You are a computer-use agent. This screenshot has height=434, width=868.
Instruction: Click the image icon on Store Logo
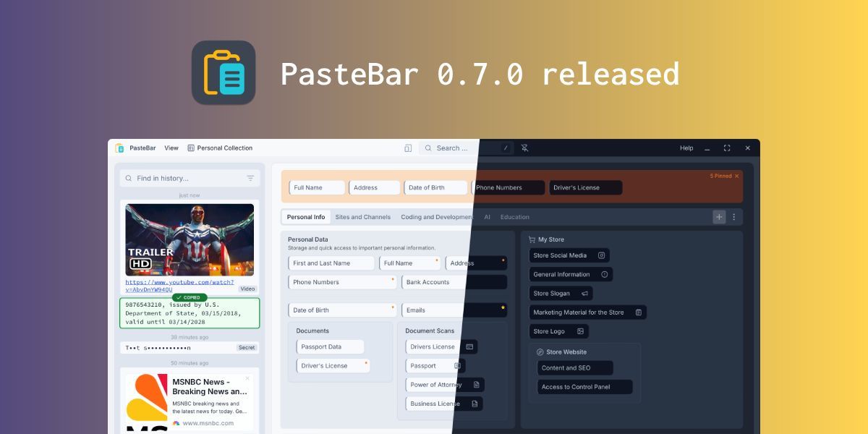580,331
